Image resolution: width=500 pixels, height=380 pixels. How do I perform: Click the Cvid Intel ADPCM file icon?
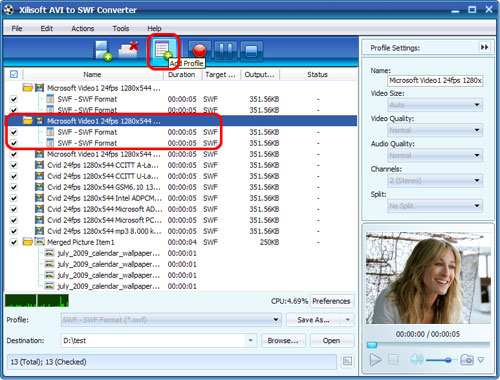click(39, 198)
